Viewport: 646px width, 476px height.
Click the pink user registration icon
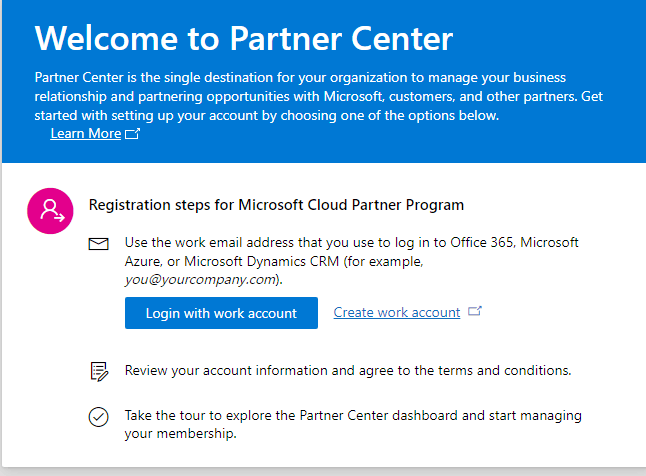[49, 209]
